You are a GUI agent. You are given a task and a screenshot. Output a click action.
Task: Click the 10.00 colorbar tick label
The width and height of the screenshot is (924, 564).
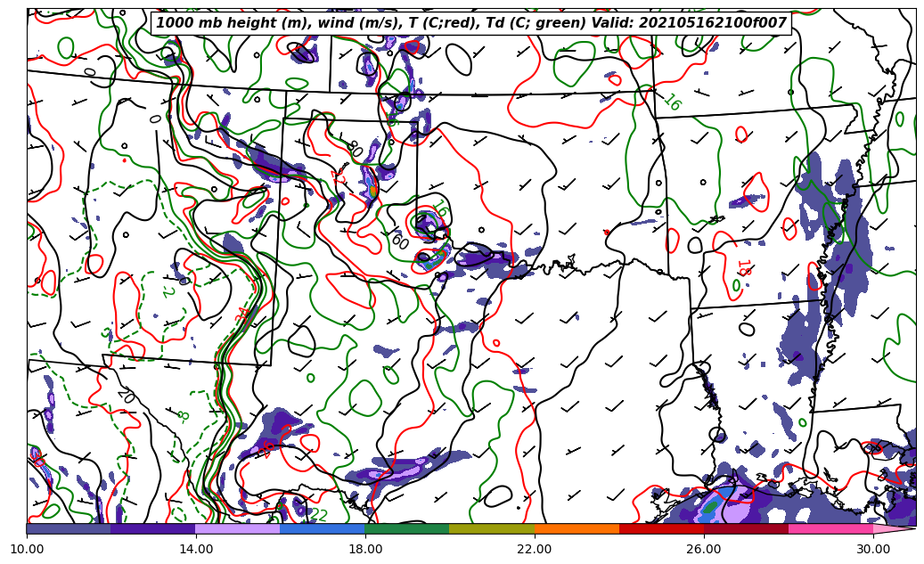[x=27, y=549]
